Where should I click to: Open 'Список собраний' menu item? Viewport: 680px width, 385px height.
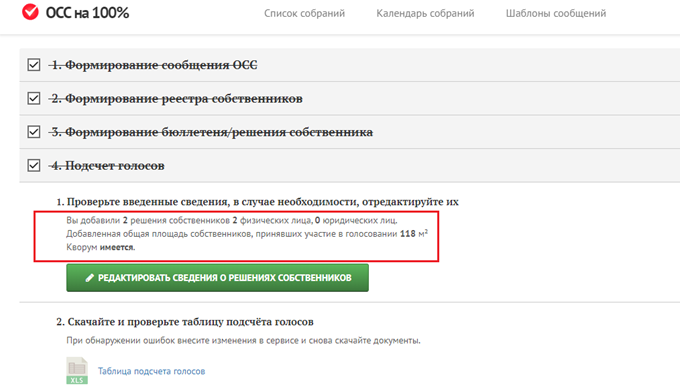pyautogui.click(x=304, y=13)
